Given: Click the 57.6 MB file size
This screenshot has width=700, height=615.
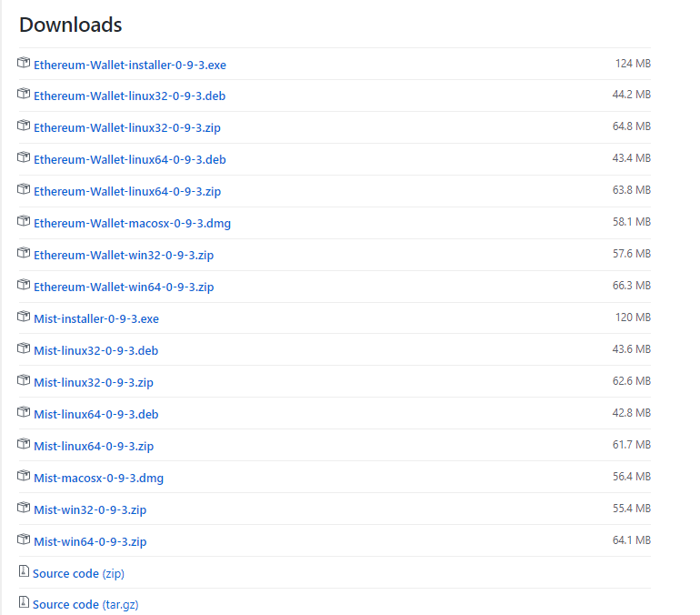Looking at the screenshot, I should click(632, 254).
